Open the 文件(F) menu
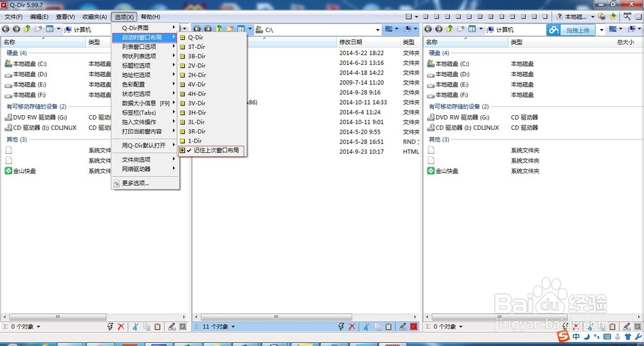 click(14, 17)
